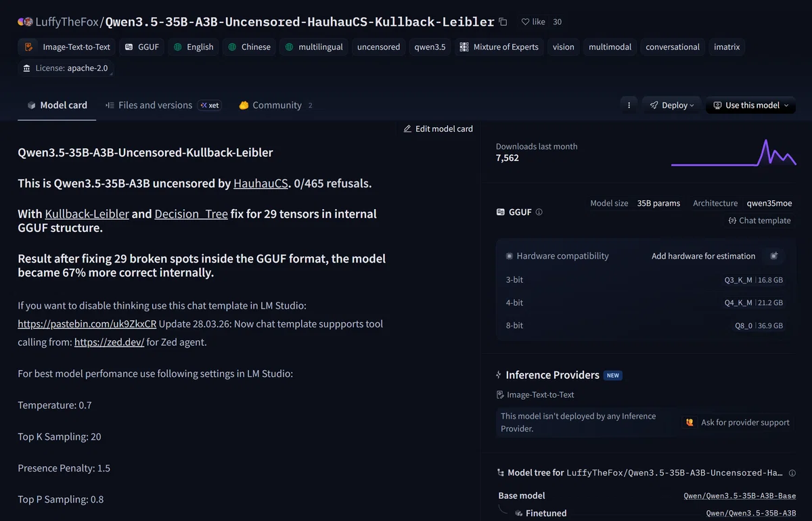The width and height of the screenshot is (812, 521).
Task: Click the uncensored tag
Action: click(378, 47)
